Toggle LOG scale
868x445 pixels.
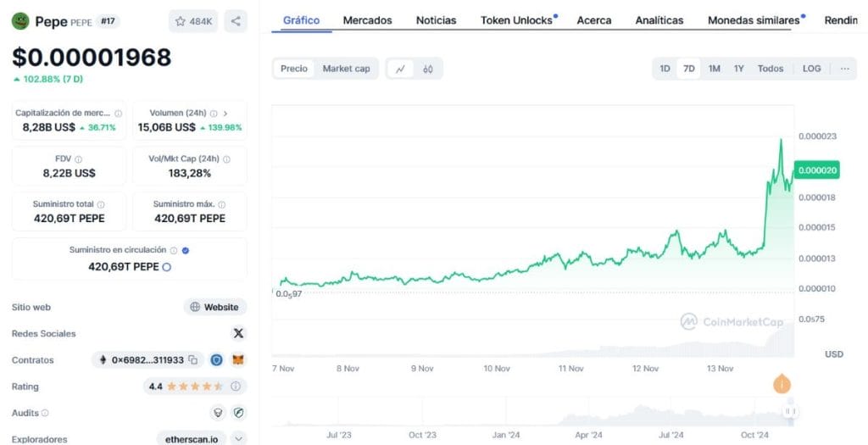coord(811,69)
